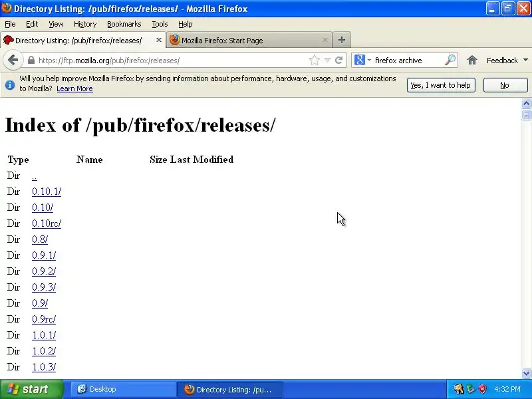Viewport: 532px width, 399px height.
Task: Click the scrollbar up arrow
Action: click(x=526, y=104)
